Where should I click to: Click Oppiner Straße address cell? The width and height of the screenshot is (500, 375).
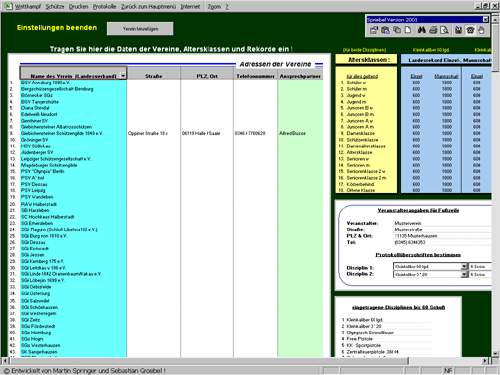coord(154,133)
